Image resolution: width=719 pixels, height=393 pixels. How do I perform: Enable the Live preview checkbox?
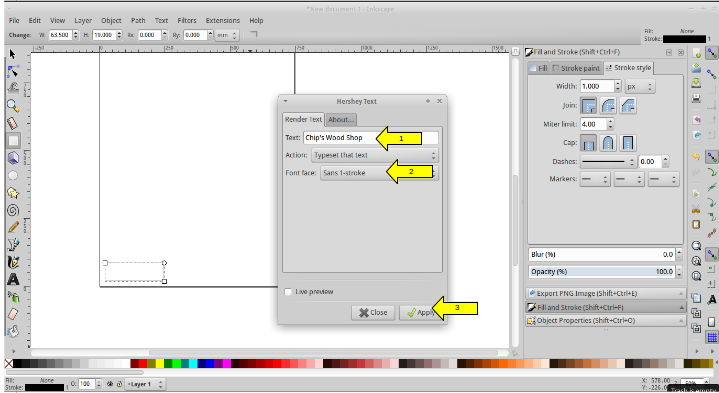click(288, 292)
